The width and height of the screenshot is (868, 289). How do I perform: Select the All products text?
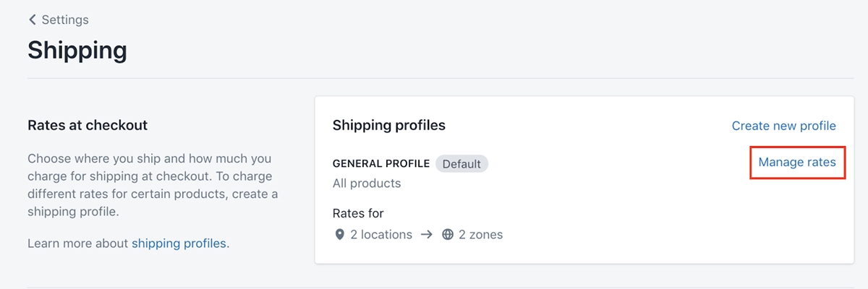click(x=367, y=184)
